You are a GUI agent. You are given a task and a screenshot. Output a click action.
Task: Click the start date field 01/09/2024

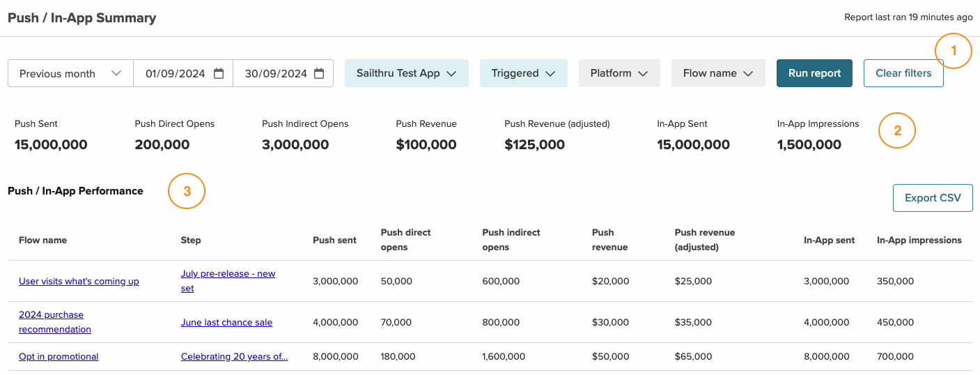[176, 73]
